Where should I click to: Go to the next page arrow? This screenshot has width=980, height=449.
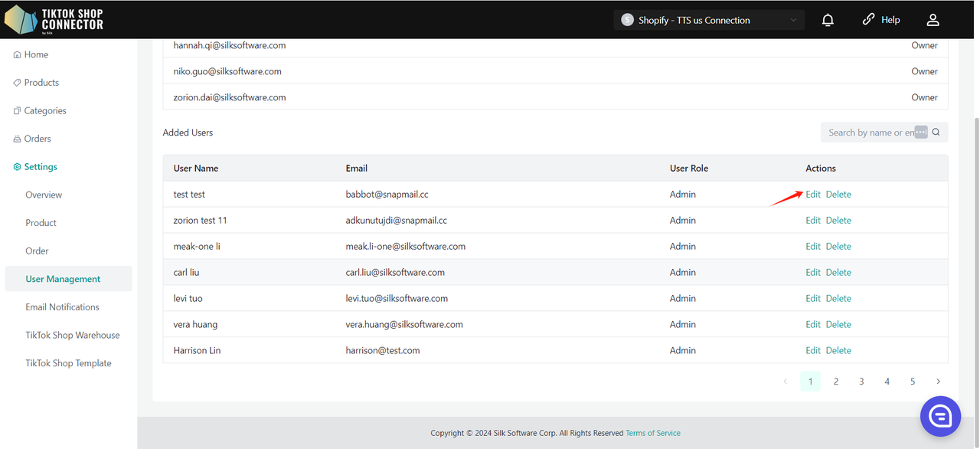(x=938, y=382)
